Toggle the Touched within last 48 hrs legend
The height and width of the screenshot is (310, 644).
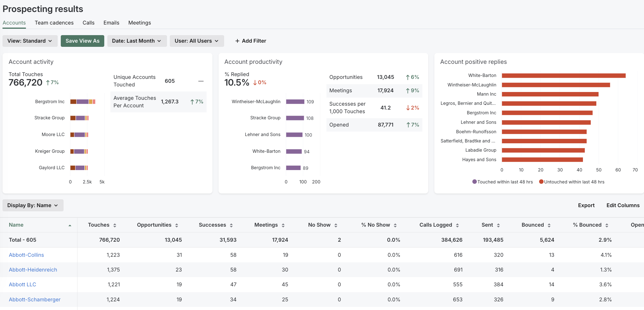click(503, 181)
